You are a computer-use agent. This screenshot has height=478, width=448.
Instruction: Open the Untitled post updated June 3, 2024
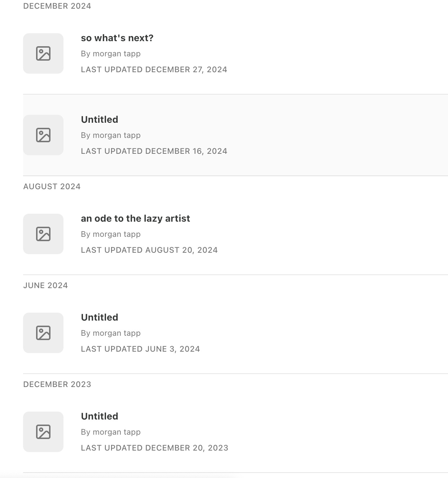click(x=100, y=317)
